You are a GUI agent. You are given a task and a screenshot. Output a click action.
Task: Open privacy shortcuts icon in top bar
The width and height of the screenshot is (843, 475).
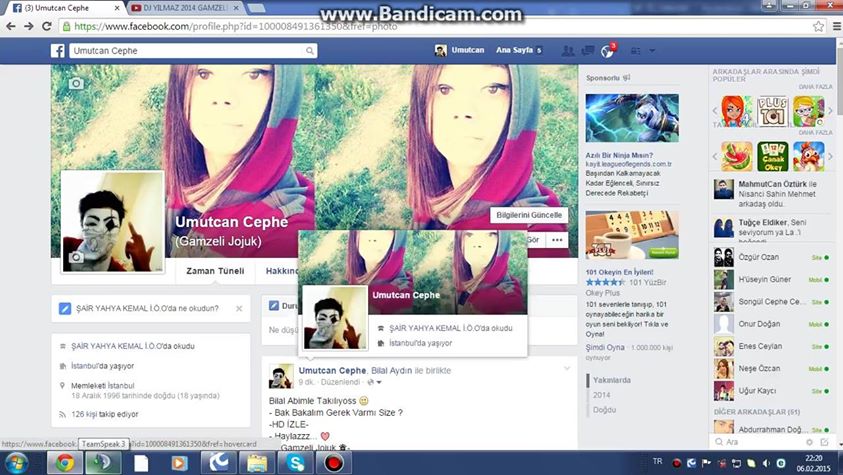tap(635, 51)
